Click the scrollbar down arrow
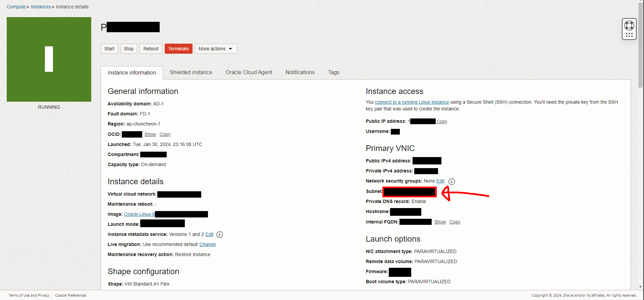 [641, 287]
